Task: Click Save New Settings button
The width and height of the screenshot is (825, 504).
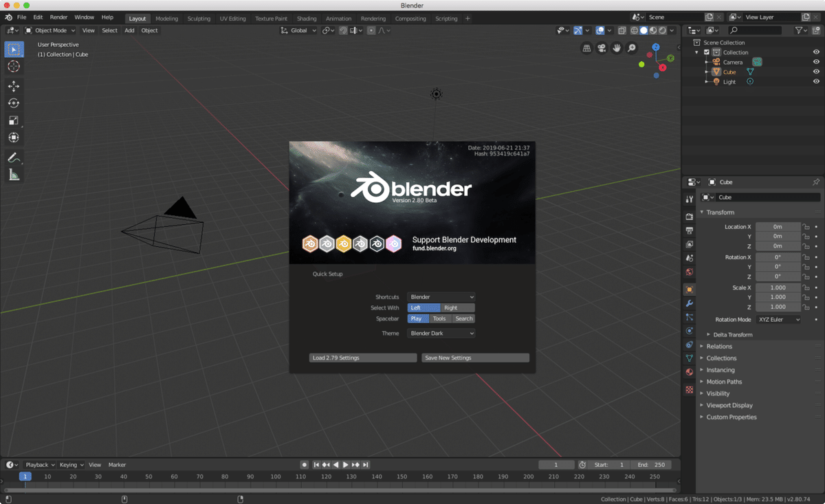Action: tap(476, 358)
